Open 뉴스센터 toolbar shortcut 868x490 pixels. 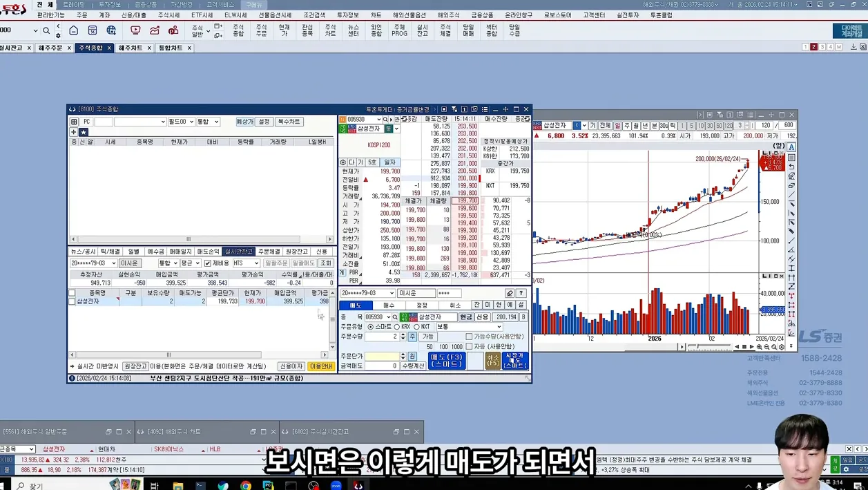pyautogui.click(x=353, y=30)
